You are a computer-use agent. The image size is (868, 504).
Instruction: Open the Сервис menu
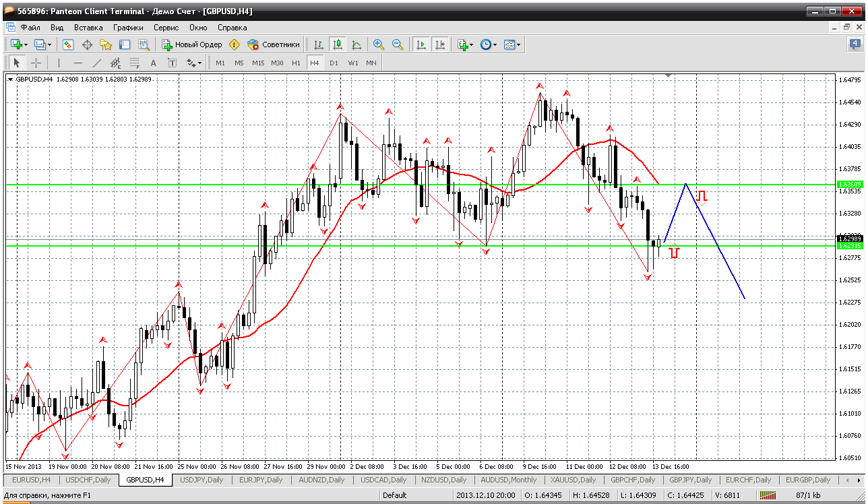[166, 28]
